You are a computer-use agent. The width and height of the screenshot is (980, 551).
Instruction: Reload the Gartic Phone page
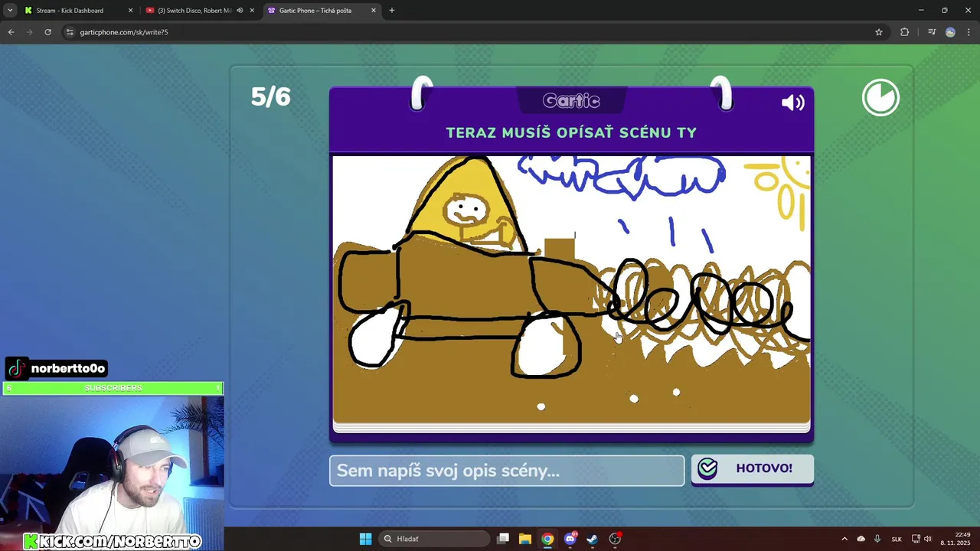coord(48,32)
